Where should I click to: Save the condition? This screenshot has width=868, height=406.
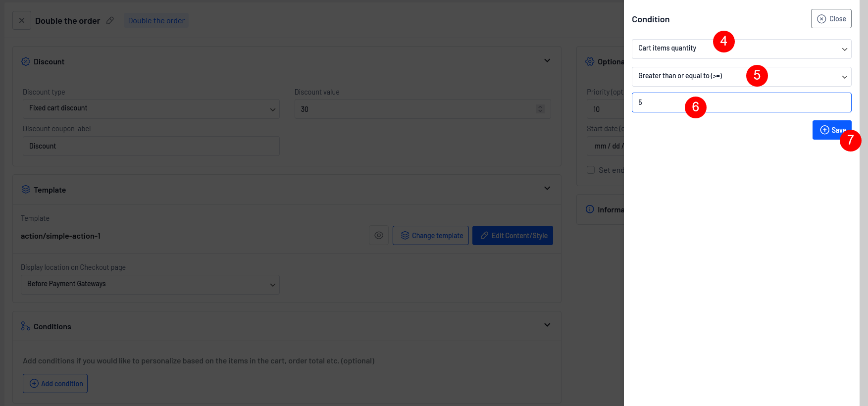831,130
